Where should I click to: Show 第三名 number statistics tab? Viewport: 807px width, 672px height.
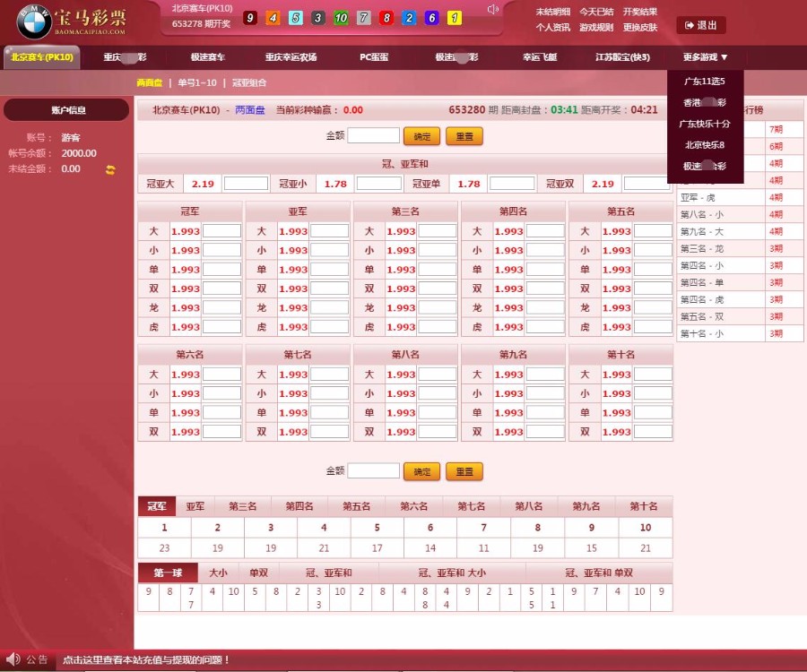click(x=242, y=506)
